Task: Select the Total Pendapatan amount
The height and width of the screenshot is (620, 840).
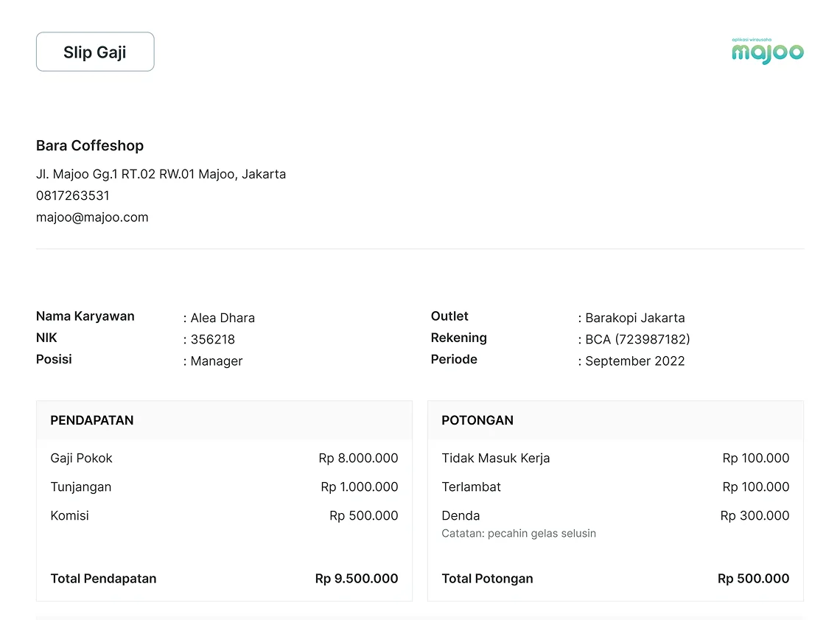Action: pos(357,579)
